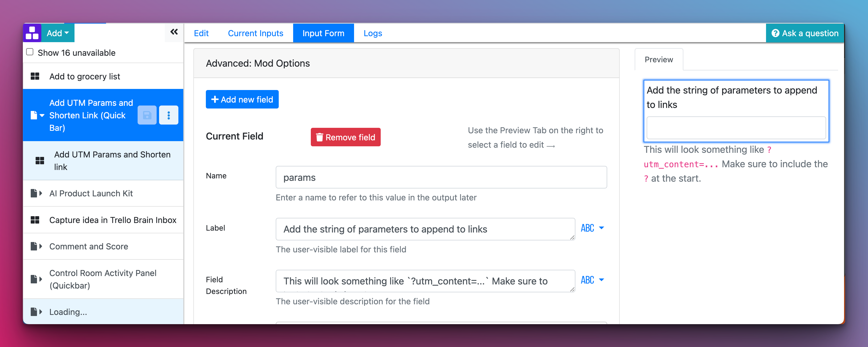Click grid icon beside Capture idea in Trello

coord(35,220)
